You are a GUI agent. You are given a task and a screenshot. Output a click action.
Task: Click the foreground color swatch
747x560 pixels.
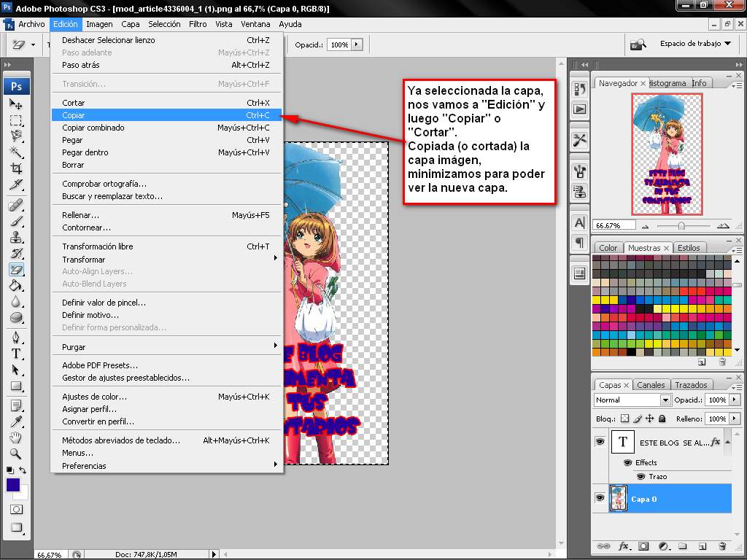(13, 485)
